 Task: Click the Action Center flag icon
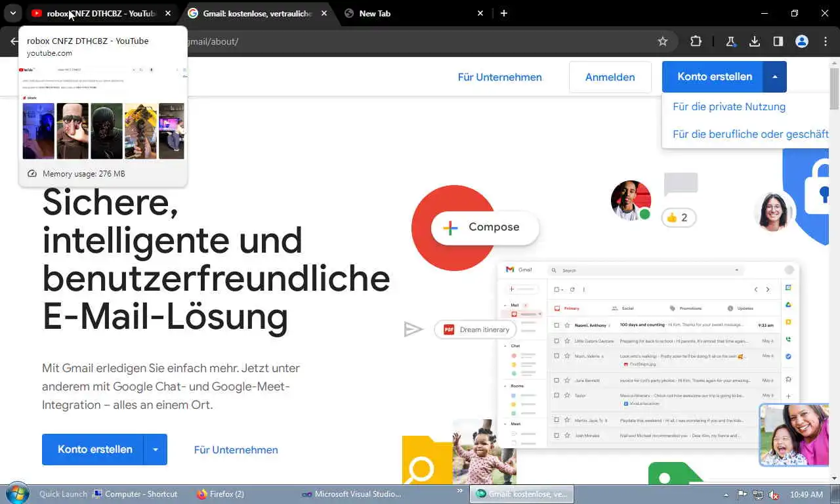742,495
